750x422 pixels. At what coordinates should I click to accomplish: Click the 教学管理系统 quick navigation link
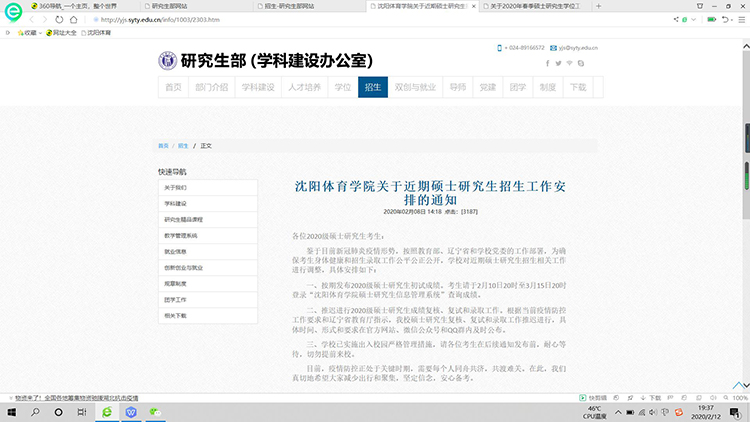click(x=182, y=235)
